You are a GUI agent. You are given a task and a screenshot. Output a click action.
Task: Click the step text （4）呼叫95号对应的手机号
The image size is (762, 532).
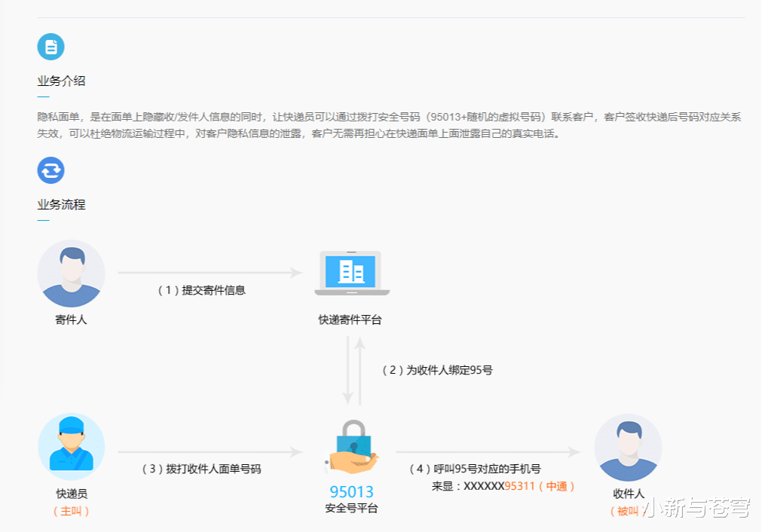click(475, 469)
